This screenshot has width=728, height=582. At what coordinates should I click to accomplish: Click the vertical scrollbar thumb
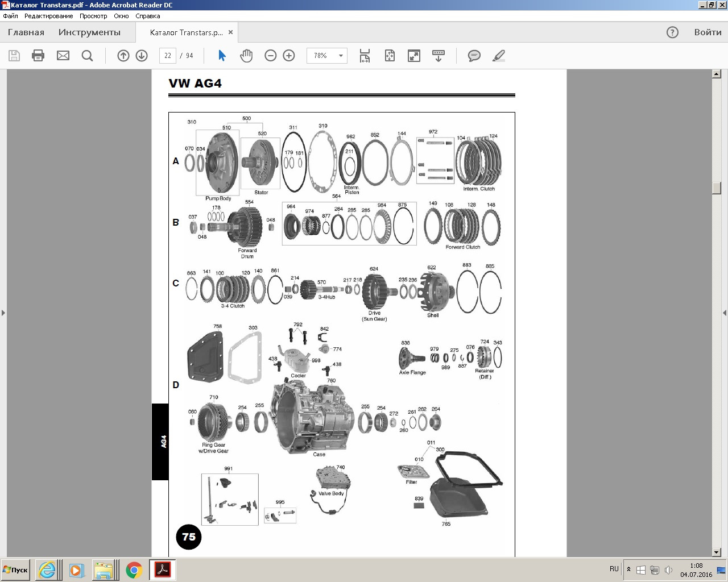pos(717,188)
